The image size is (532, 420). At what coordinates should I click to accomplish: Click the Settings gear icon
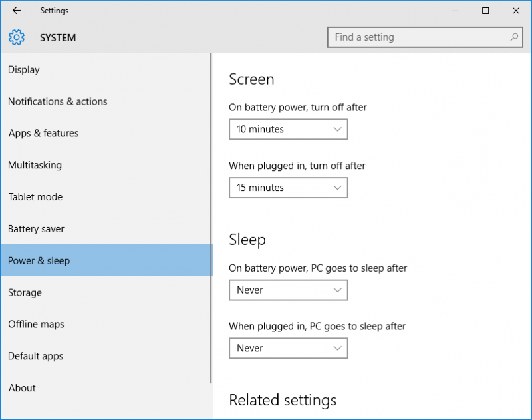pos(16,37)
